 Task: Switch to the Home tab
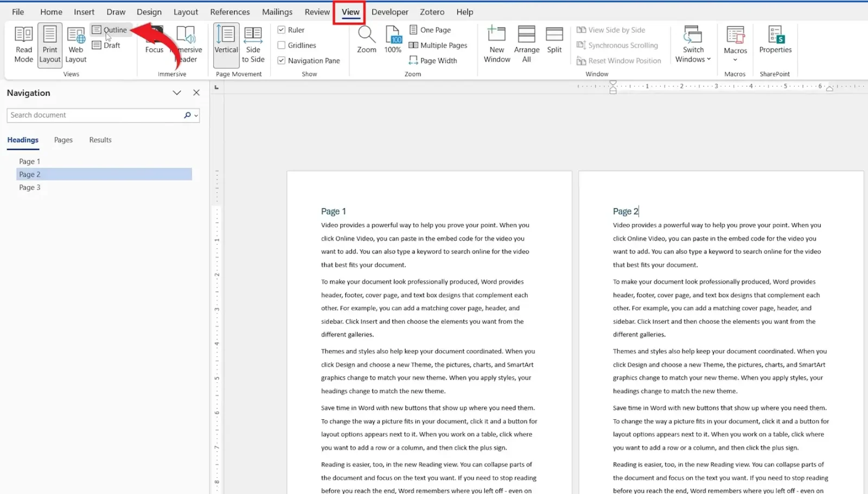51,11
